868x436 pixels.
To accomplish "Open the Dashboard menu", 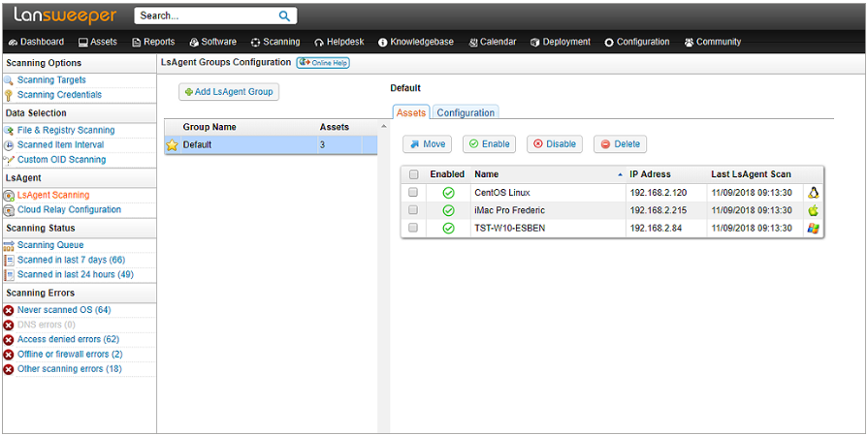I will (x=37, y=42).
